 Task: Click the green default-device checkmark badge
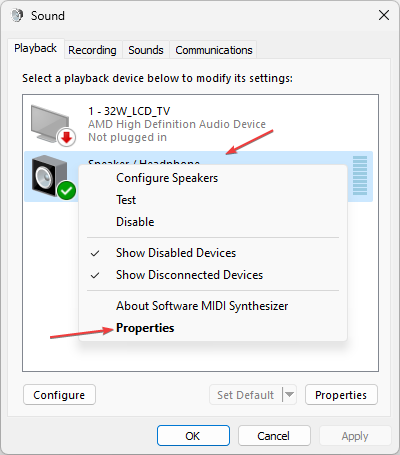66,190
